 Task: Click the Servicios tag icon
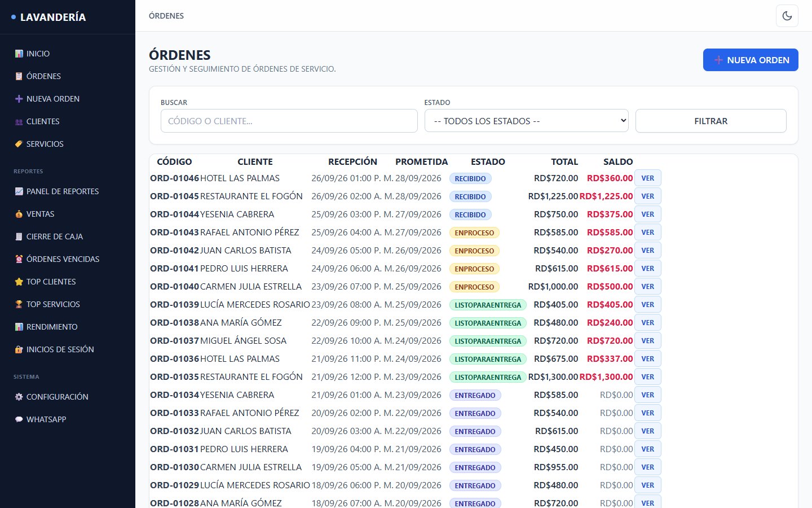click(19, 144)
